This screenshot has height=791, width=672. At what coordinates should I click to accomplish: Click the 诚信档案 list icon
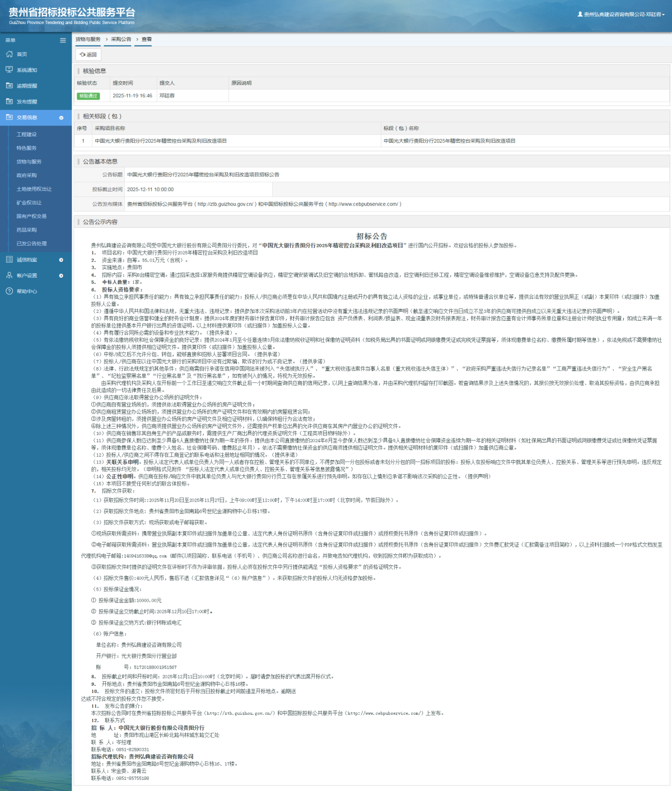(9, 260)
